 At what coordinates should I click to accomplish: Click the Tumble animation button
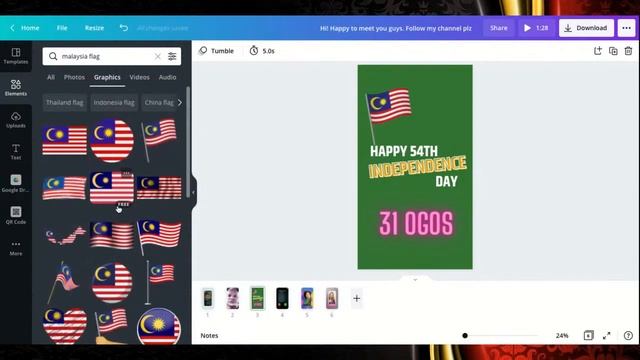216,51
